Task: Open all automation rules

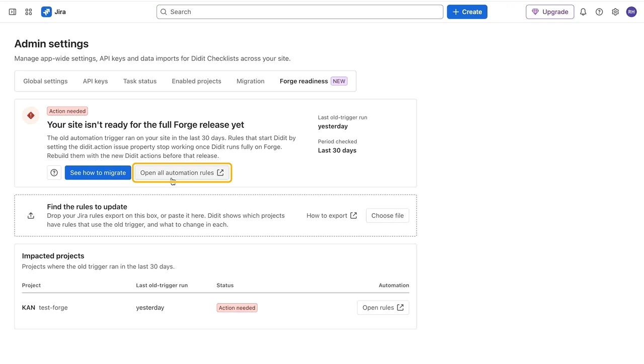Action: pyautogui.click(x=182, y=172)
